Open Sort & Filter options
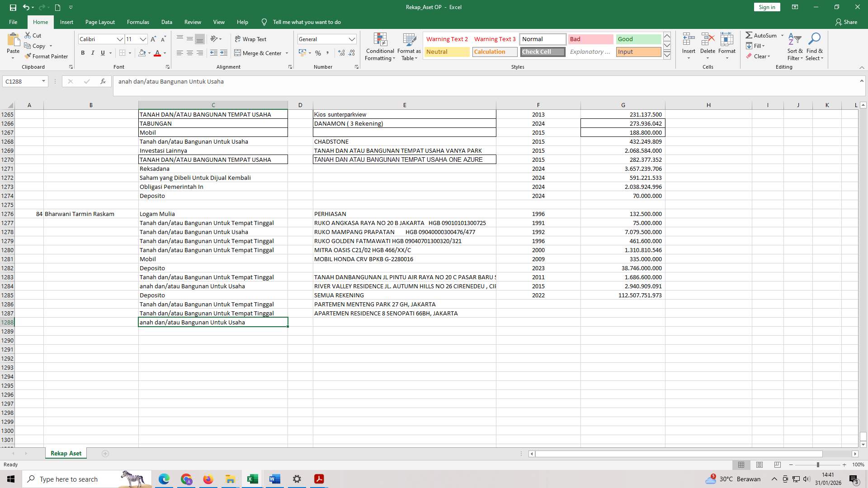This screenshot has height=488, width=868. (795, 47)
